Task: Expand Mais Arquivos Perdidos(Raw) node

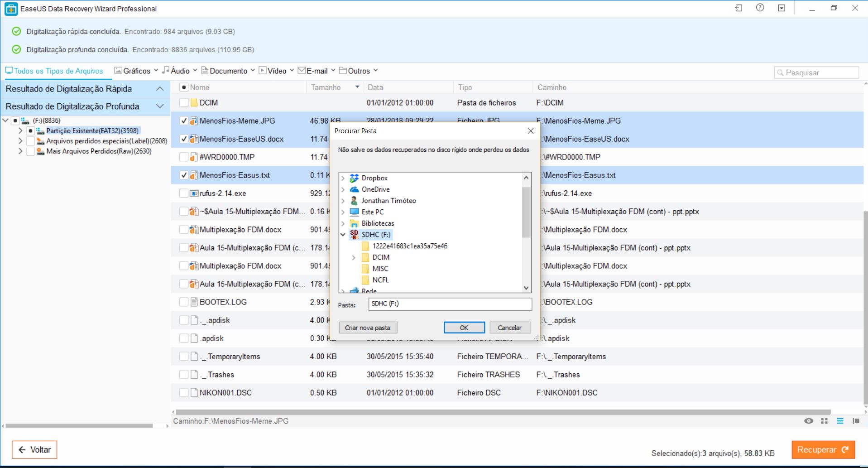Action: point(20,151)
